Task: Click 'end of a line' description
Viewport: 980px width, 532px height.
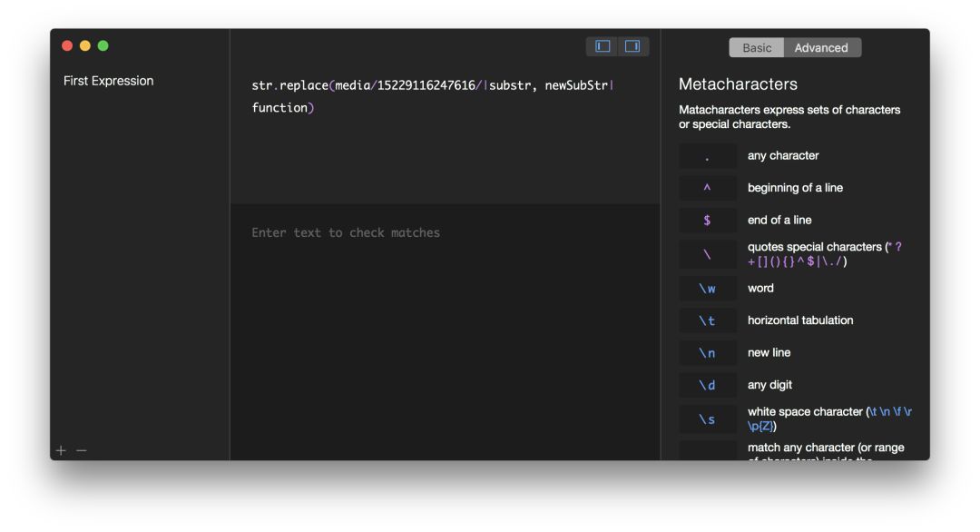Action: [x=779, y=220]
